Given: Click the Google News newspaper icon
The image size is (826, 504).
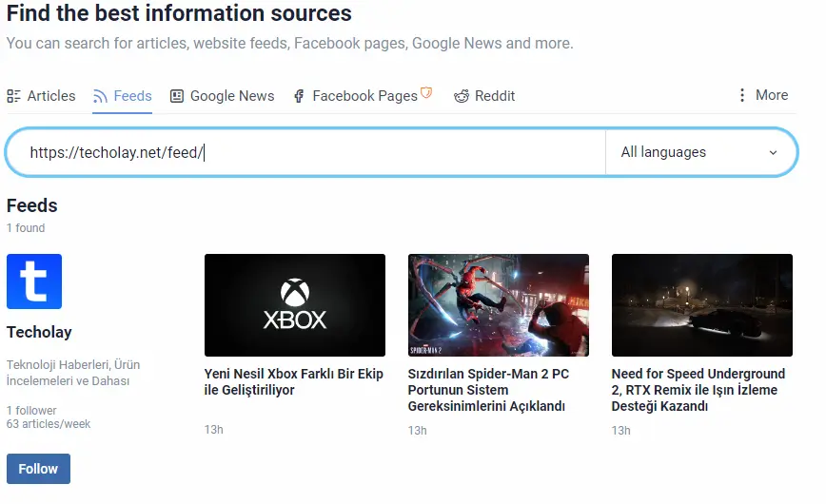Looking at the screenshot, I should tap(177, 96).
